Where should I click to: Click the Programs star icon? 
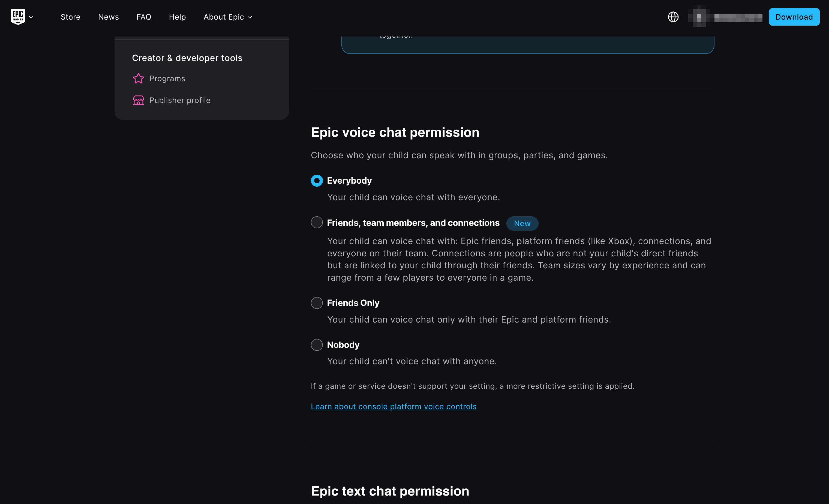[138, 78]
